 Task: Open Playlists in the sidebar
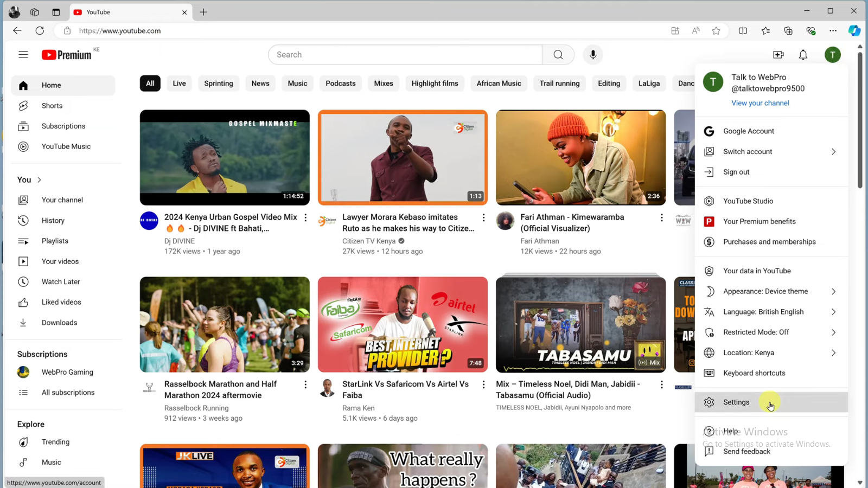[x=63, y=241]
